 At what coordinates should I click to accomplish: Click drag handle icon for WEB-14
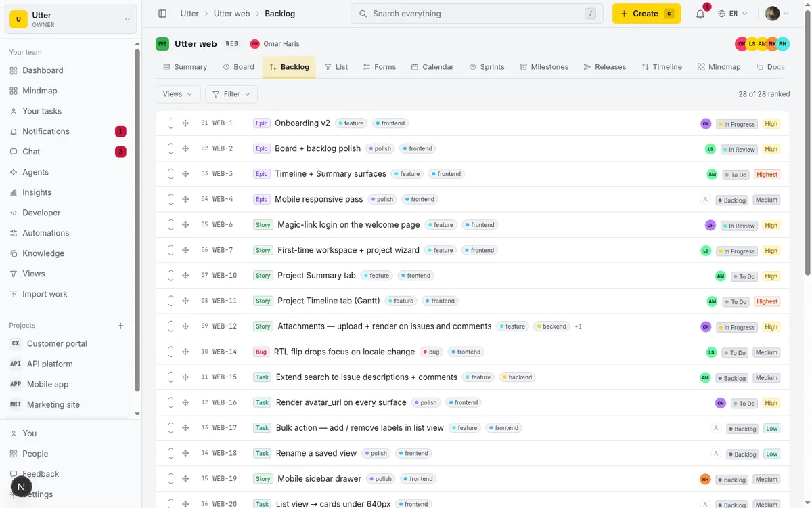coord(185,352)
